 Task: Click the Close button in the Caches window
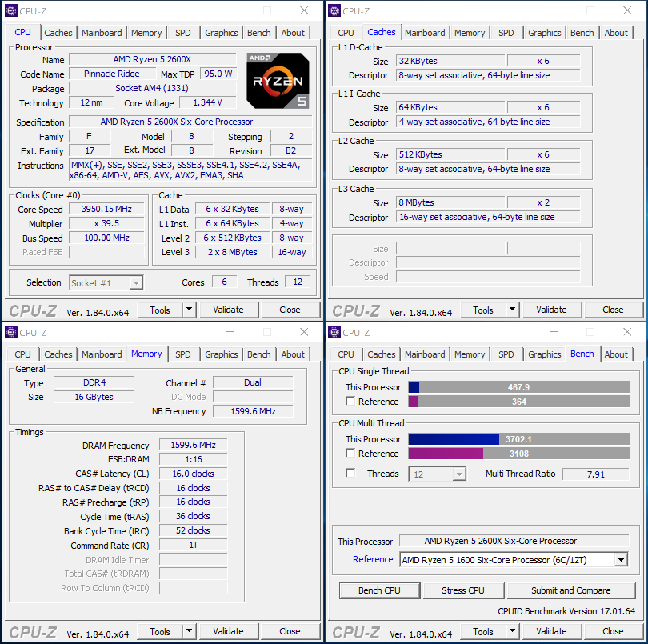(613, 310)
